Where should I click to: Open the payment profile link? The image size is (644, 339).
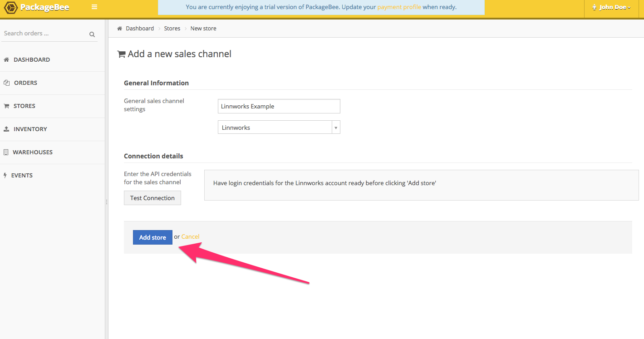tap(399, 7)
